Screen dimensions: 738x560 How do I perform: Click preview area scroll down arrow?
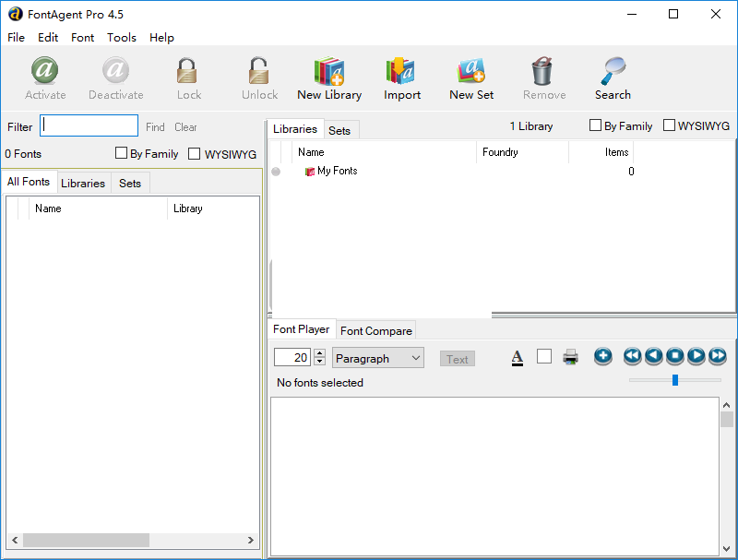tap(727, 549)
